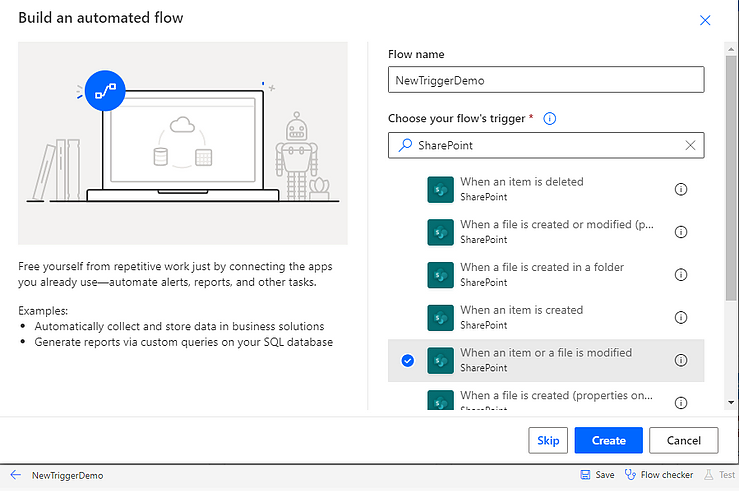744x491 pixels.
Task: Click the back arrow next to NewTriggerDemo
Action: (x=16, y=475)
